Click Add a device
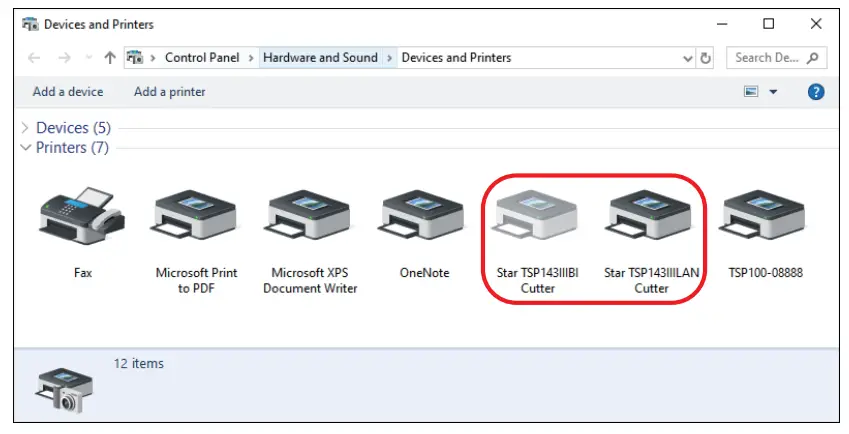 (68, 91)
